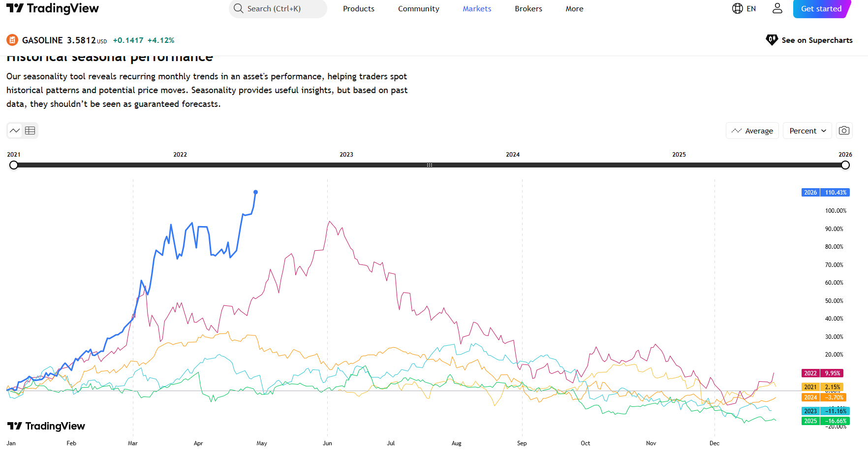Click the range slider center grip
The image size is (868, 463).
pyautogui.click(x=430, y=165)
